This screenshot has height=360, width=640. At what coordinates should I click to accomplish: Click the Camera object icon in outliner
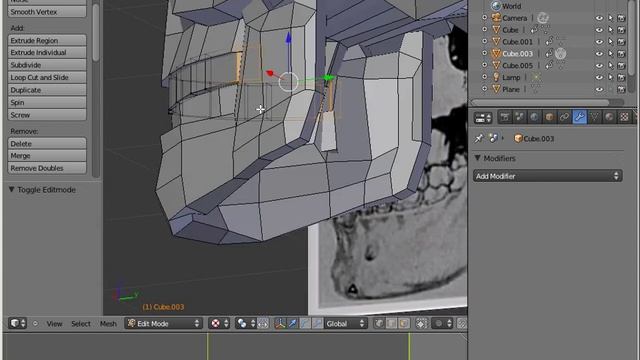click(496, 18)
